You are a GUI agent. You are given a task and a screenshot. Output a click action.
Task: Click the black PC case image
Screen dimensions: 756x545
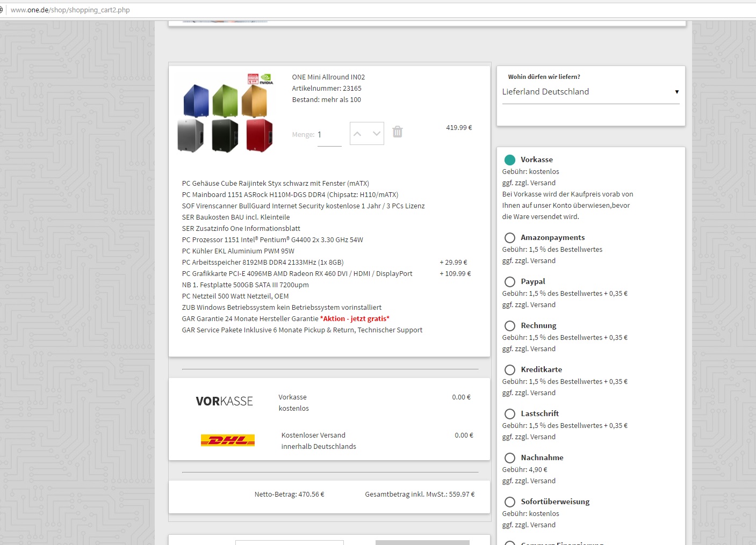click(225, 135)
